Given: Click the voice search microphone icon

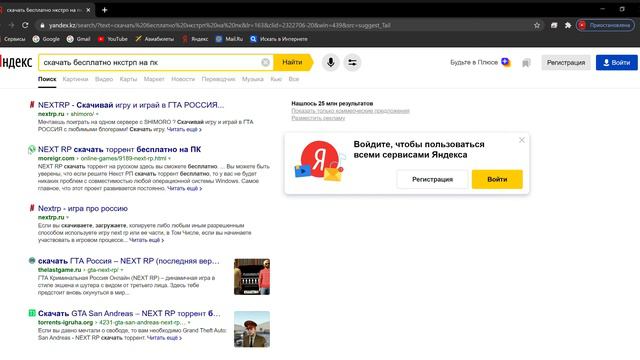Looking at the screenshot, I should (331, 62).
